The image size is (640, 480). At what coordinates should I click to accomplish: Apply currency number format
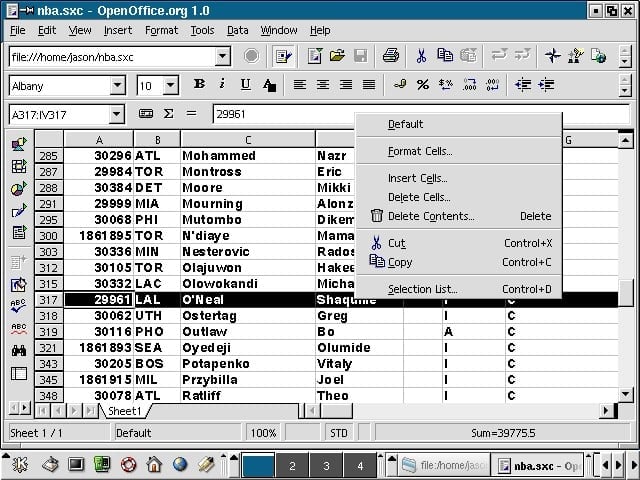pyautogui.click(x=400, y=84)
